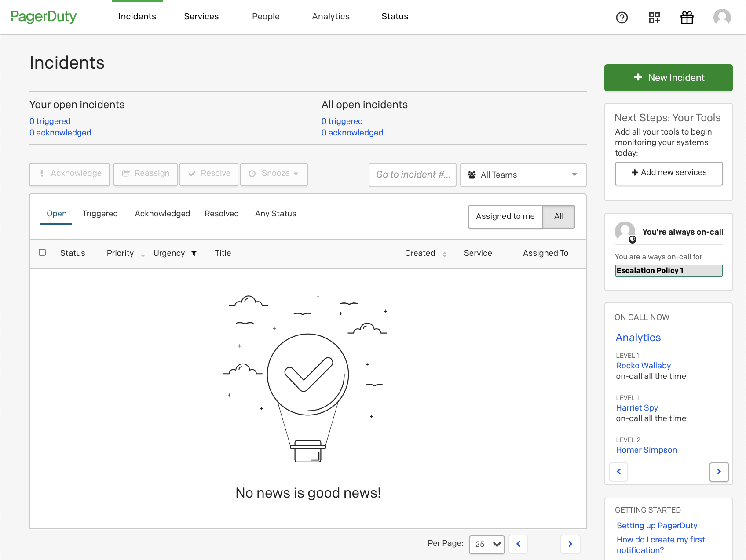The width and height of the screenshot is (746, 560).
Task: Open the Status nav menu
Action: pyautogui.click(x=395, y=17)
